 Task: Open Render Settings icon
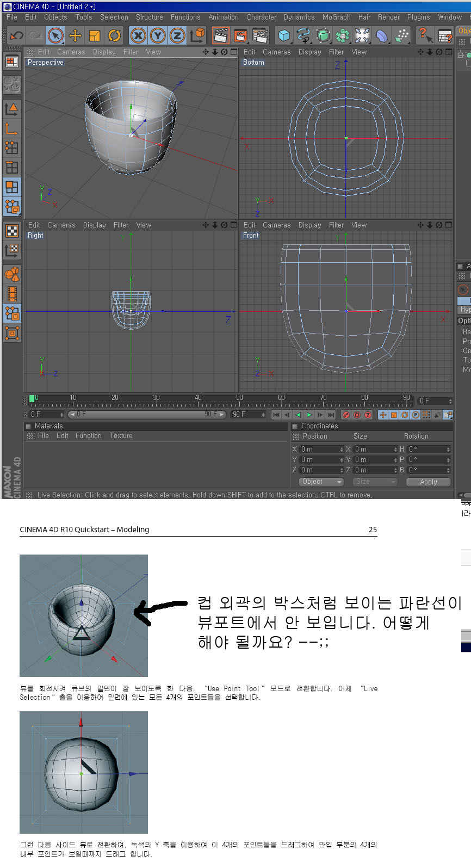(x=261, y=35)
